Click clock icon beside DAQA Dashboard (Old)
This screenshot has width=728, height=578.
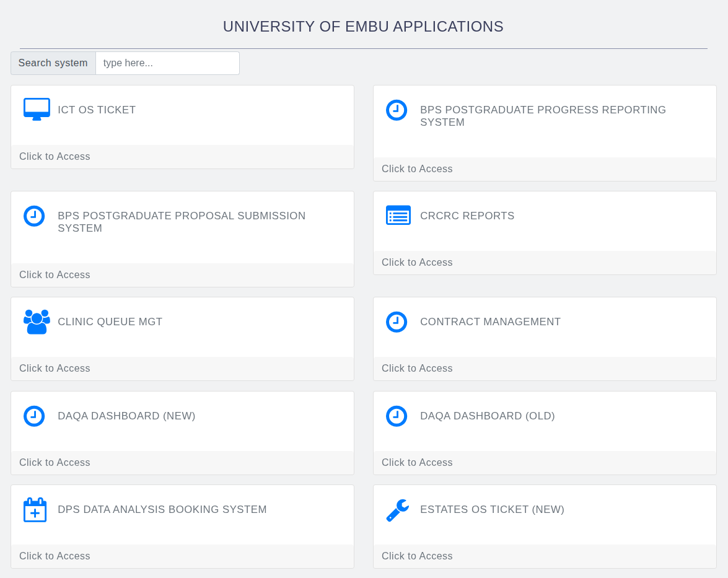pos(397,416)
